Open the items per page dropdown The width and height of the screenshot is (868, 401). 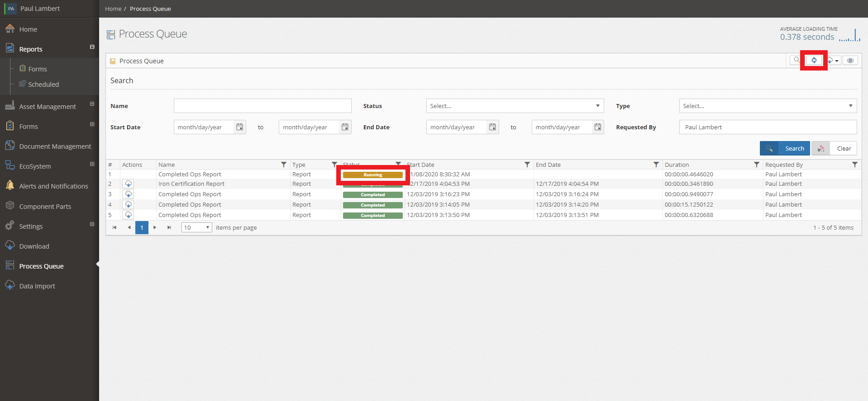click(x=196, y=227)
